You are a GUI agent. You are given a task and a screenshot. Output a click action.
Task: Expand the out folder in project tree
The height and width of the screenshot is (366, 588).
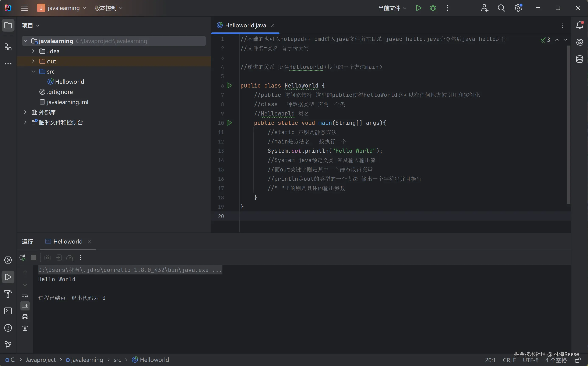click(34, 61)
